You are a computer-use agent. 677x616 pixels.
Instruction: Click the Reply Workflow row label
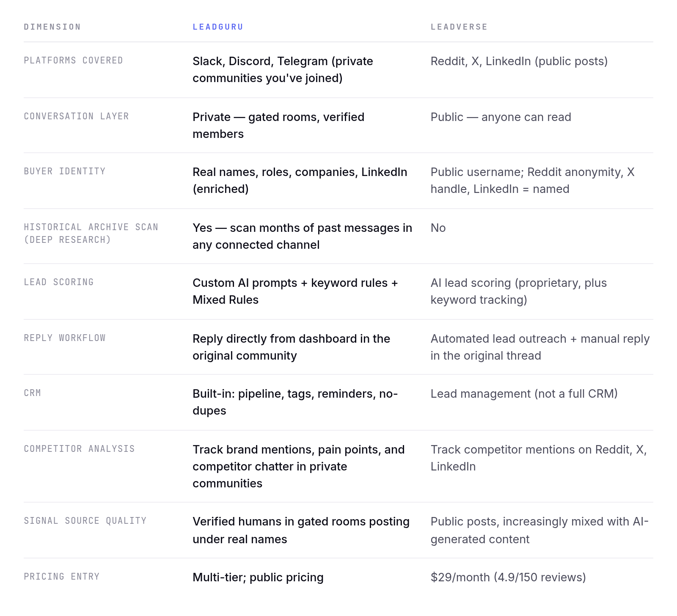(x=64, y=338)
